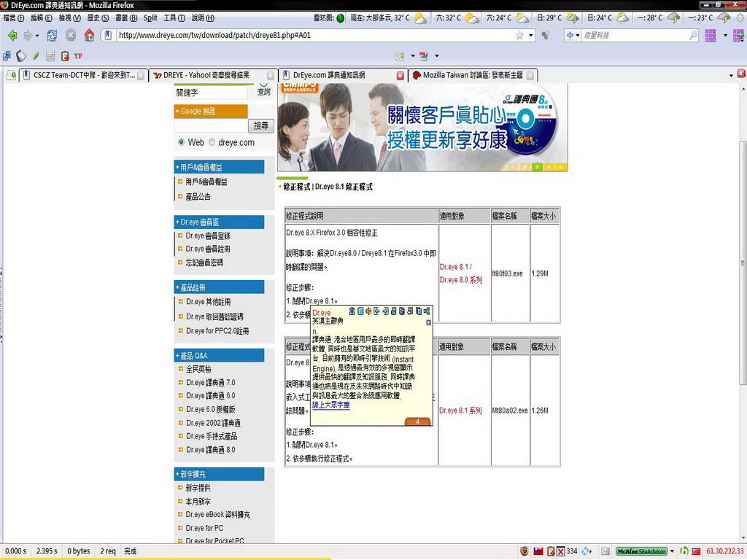
Task: Expand the search engine selector dropdown
Action: coord(578,35)
